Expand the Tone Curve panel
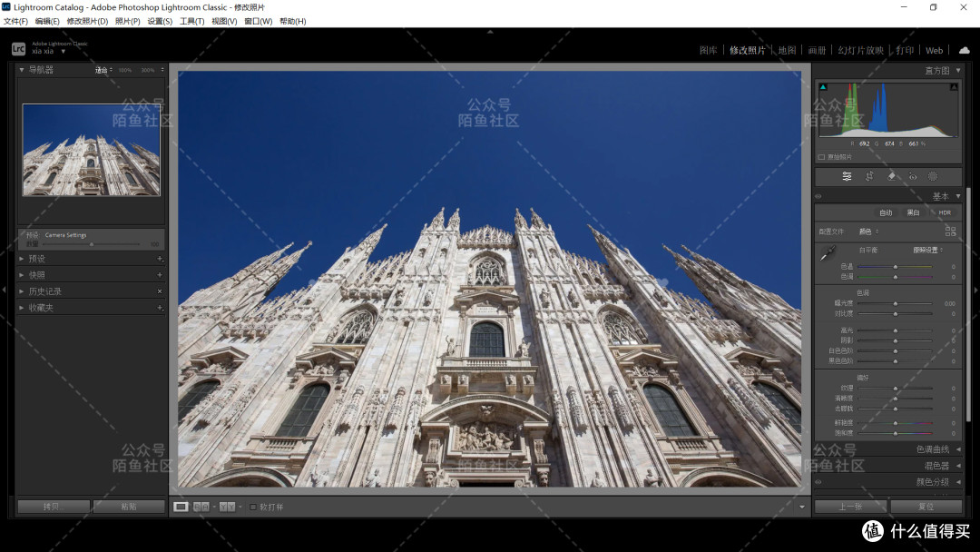 point(958,449)
